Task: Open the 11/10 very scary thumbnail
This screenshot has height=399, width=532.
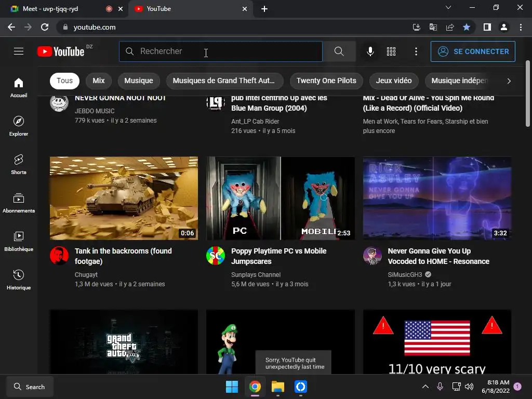Action: (x=437, y=342)
